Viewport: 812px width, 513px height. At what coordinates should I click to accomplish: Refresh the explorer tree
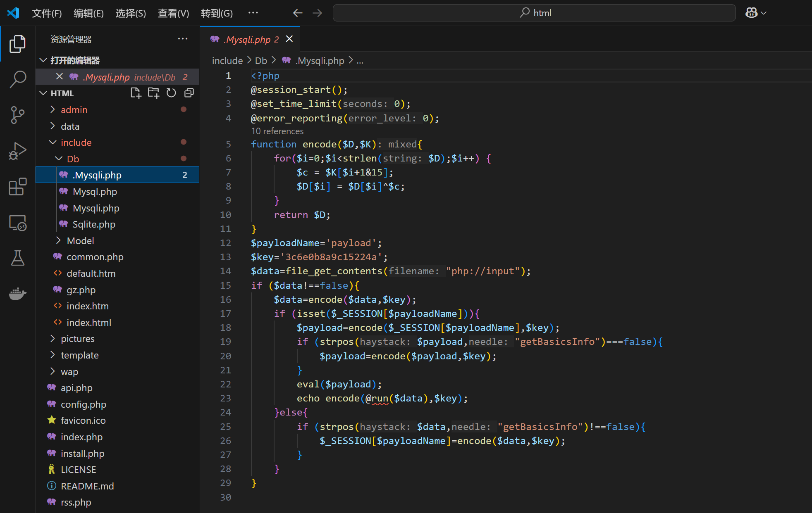pos(171,93)
